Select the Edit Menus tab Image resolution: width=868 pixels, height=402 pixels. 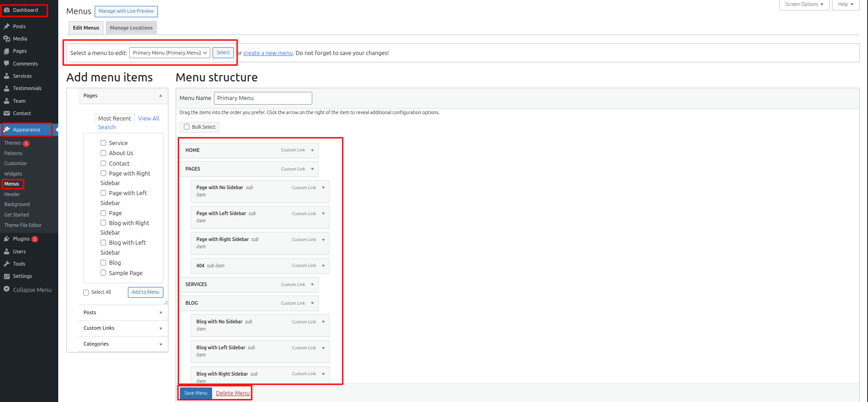tap(86, 28)
